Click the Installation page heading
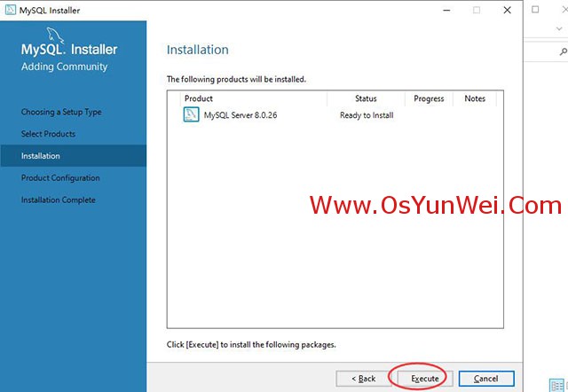Viewport: 568px width, 392px height. coord(197,50)
